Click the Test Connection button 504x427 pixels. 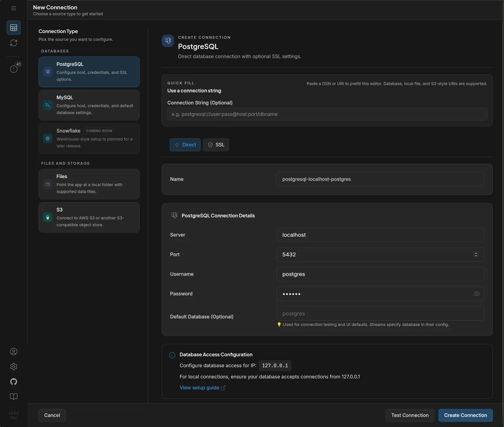(x=410, y=415)
